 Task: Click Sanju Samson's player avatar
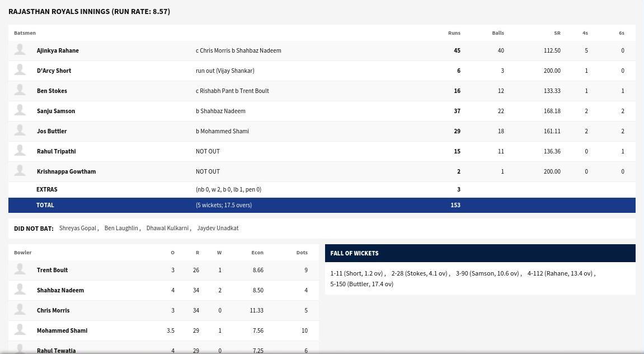click(20, 110)
